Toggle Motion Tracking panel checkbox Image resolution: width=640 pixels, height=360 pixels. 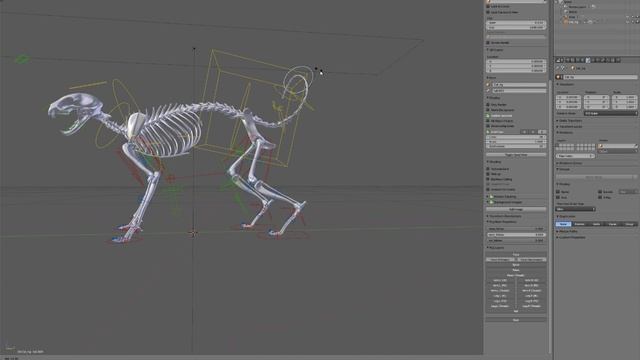(492, 197)
